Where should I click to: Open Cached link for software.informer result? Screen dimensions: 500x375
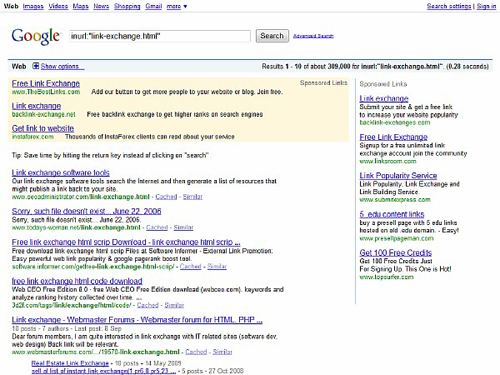(x=191, y=266)
